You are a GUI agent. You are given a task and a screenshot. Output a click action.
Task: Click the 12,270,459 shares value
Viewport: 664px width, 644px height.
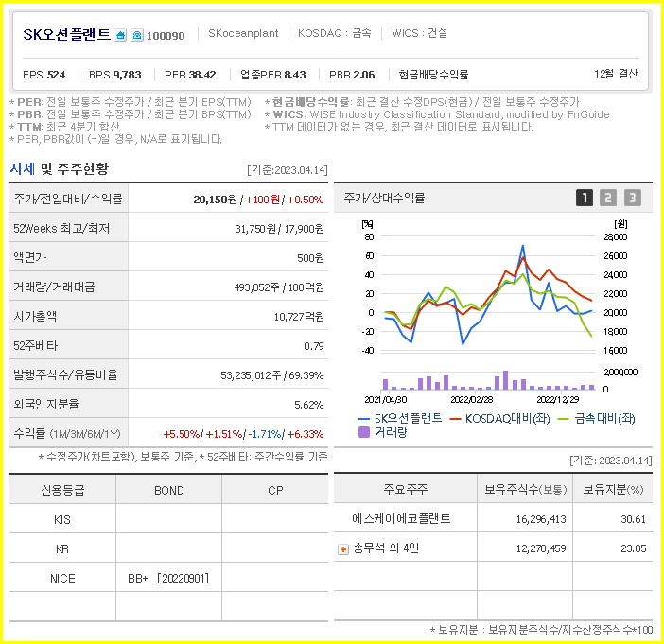point(541,549)
